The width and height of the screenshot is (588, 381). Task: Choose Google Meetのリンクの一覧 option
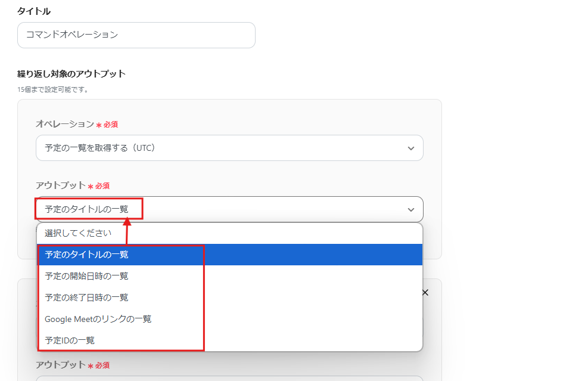98,319
